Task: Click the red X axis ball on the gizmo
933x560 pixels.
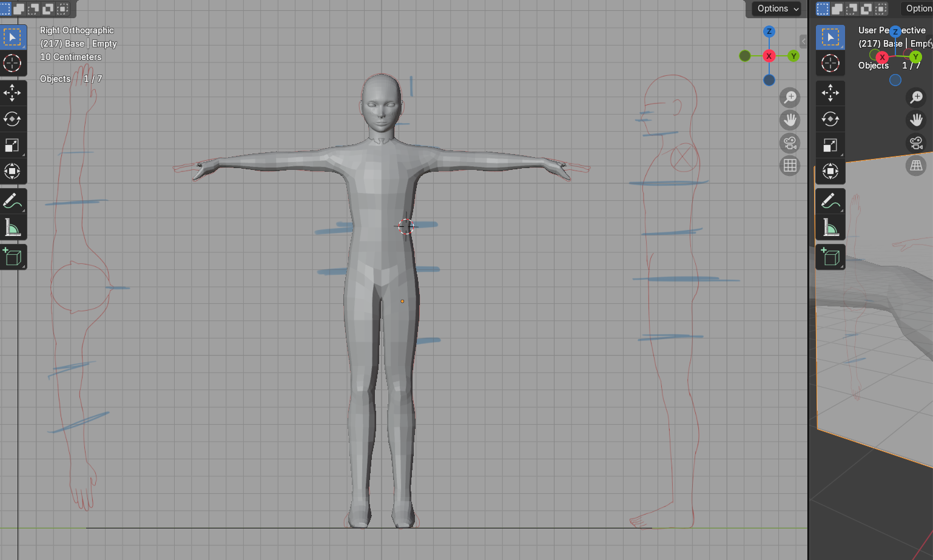Action: [x=769, y=55]
